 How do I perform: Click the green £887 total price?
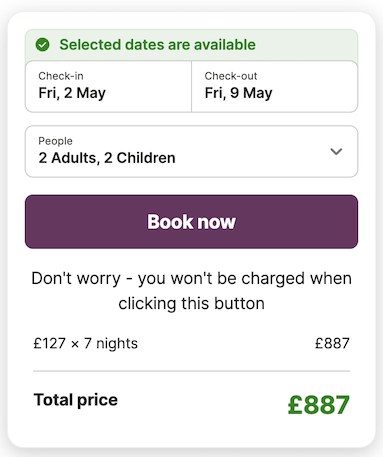pyautogui.click(x=319, y=405)
